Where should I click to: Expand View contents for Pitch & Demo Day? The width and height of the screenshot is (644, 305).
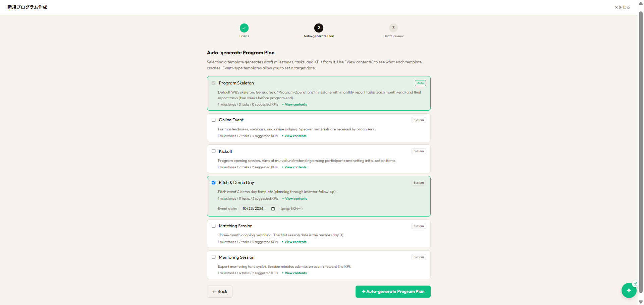294,199
